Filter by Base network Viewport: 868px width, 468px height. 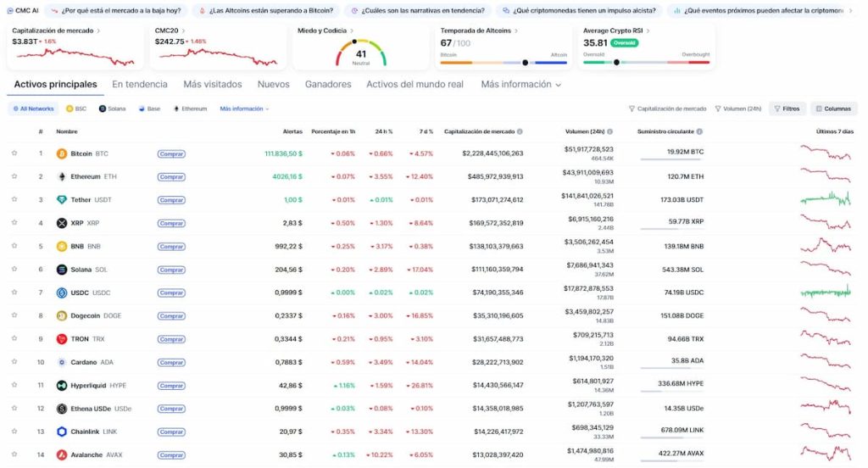(x=149, y=109)
